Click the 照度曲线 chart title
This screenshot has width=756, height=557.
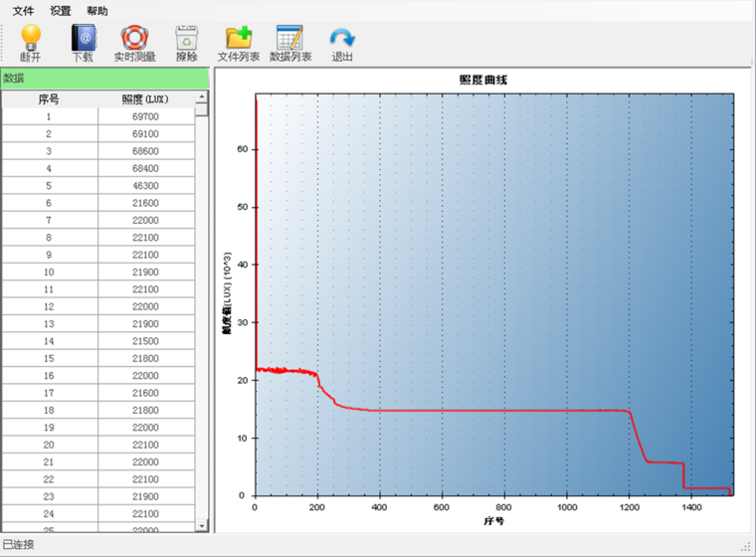[x=482, y=80]
